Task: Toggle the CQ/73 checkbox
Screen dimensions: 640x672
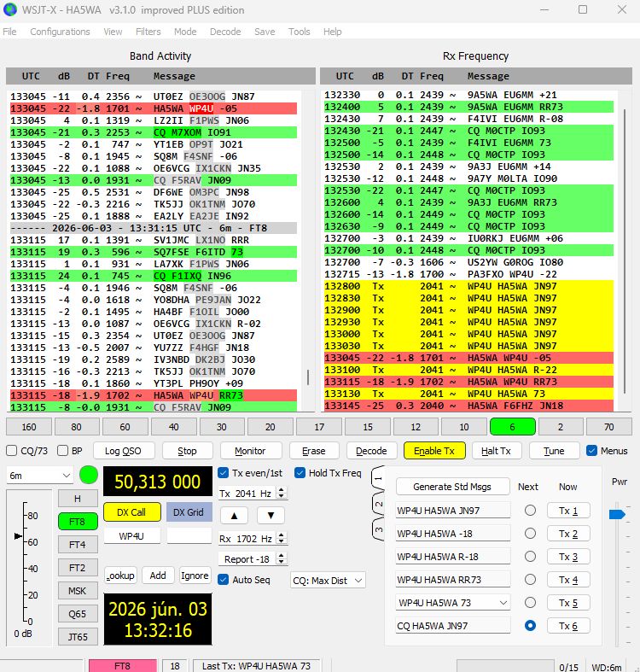Action: pos(12,451)
